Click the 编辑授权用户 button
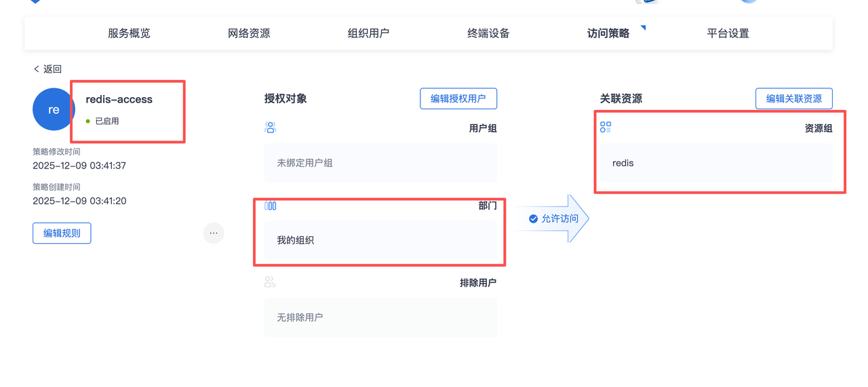The width and height of the screenshot is (868, 387). tap(458, 98)
